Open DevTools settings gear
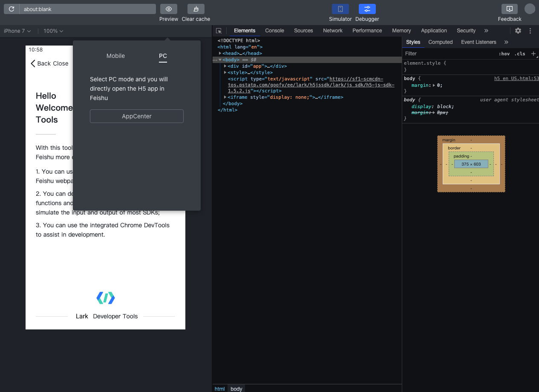539x392 pixels. (x=518, y=31)
